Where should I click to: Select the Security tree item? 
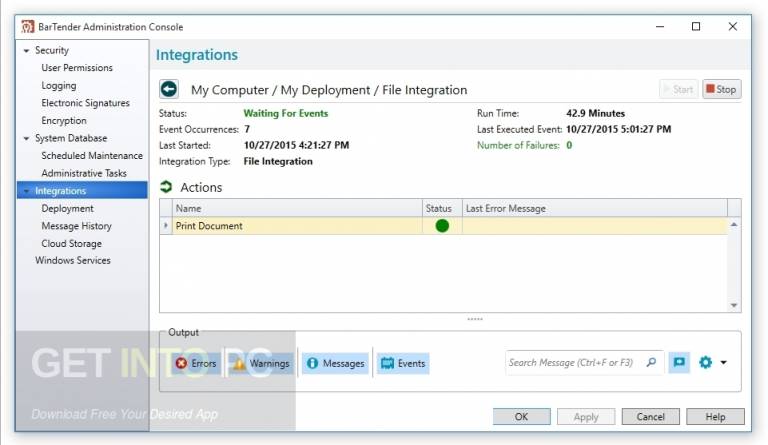click(x=52, y=50)
